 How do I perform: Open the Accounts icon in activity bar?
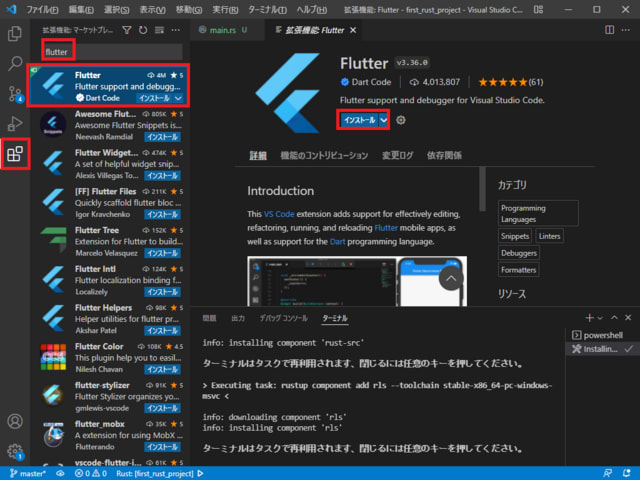pos(15,422)
